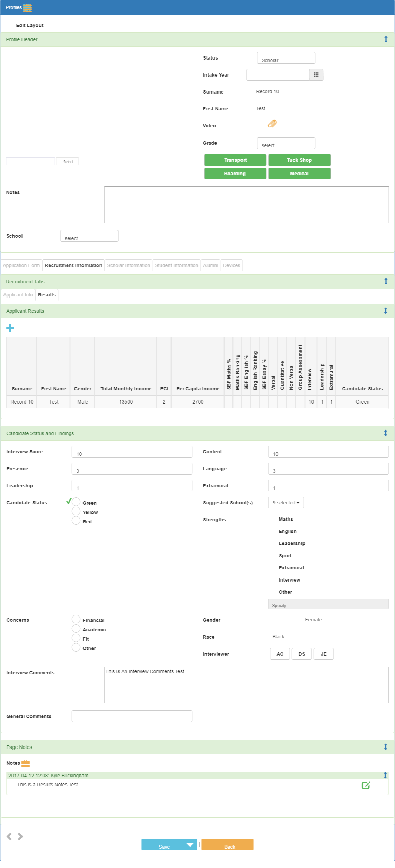Focus the profile Notes text area
Screen dimensions: 395x868
tap(247, 205)
